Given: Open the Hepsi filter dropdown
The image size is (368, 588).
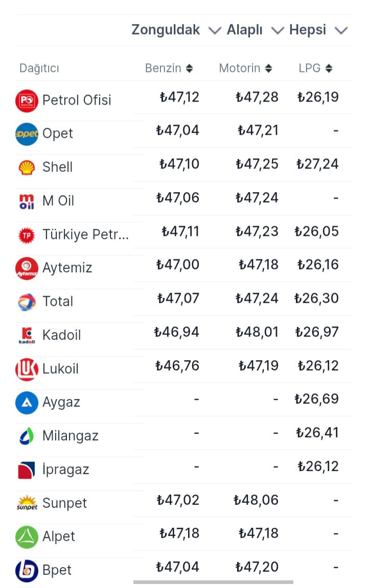Looking at the screenshot, I should click(x=318, y=30).
